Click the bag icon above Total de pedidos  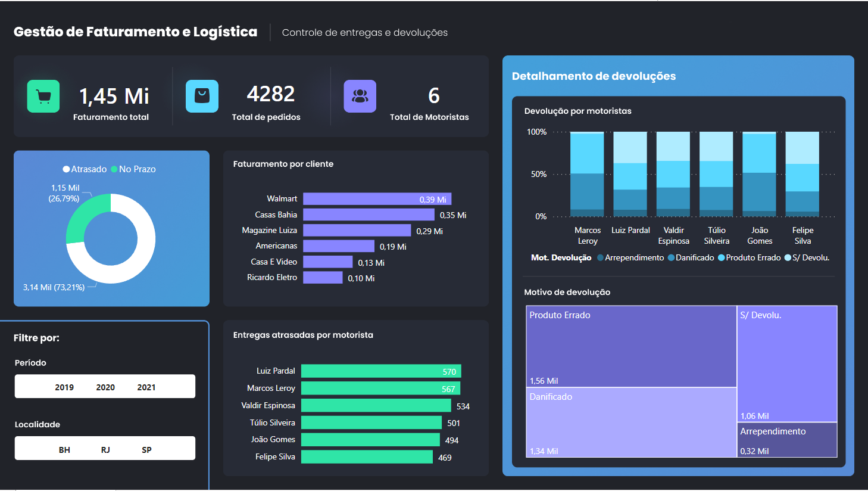coord(201,96)
